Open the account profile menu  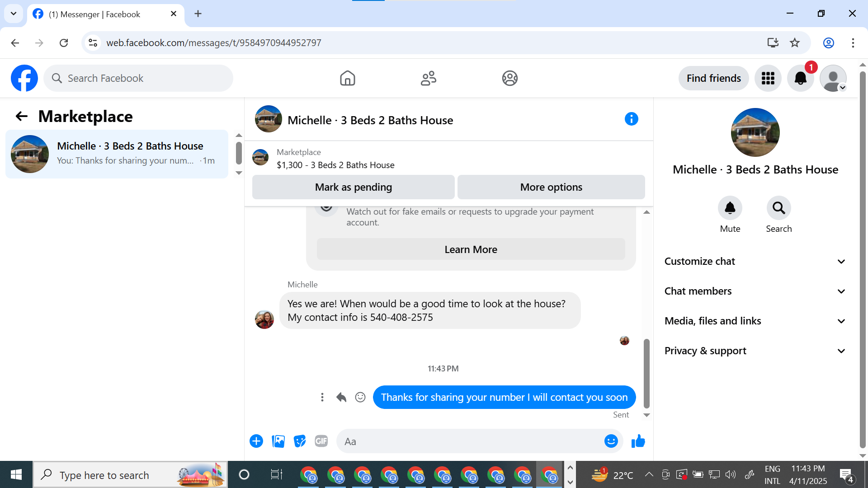(x=833, y=78)
